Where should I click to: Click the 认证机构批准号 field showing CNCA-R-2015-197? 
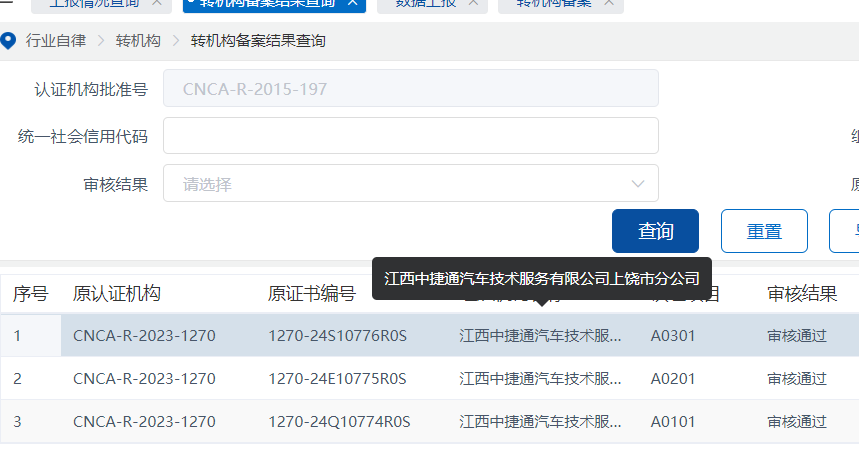(411, 88)
